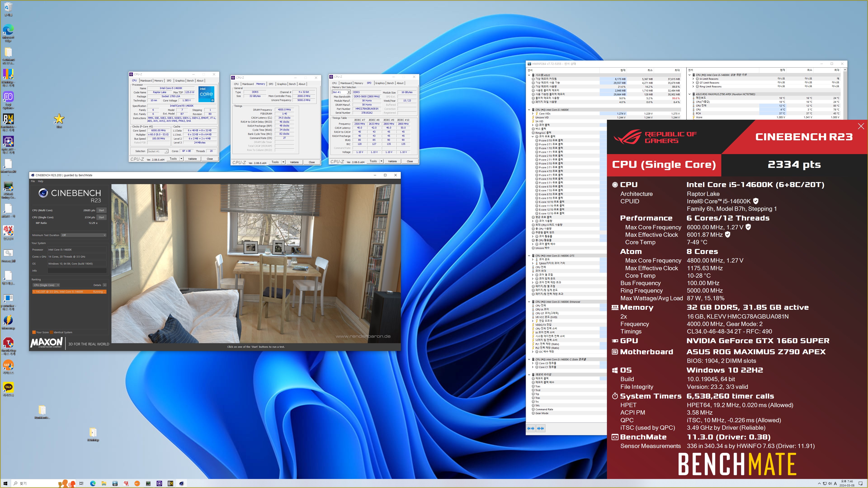Collapse the 코어 유효 클럭 tree node

pos(533,136)
